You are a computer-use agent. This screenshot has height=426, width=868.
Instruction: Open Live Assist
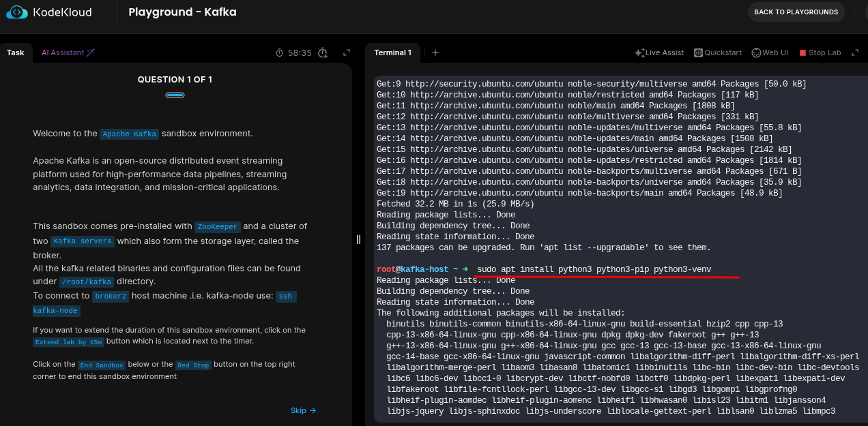pyautogui.click(x=659, y=52)
